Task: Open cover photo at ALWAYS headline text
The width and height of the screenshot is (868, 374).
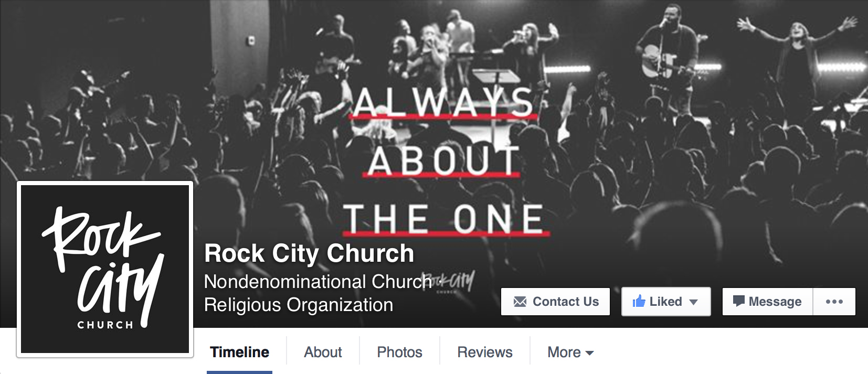Action: coord(443,102)
